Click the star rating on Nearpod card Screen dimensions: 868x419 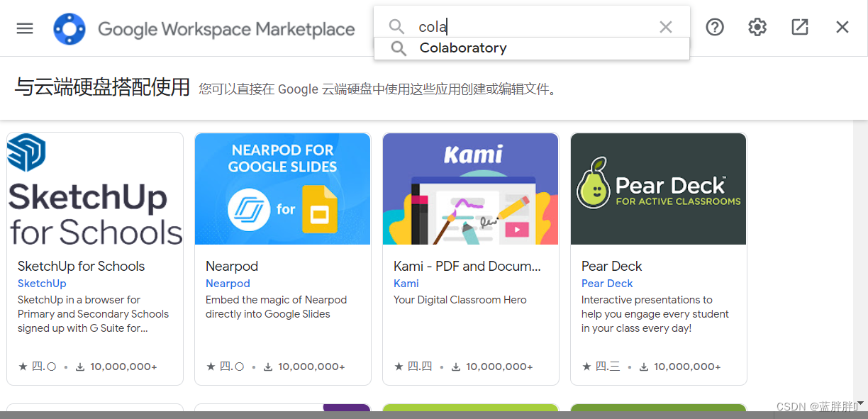(225, 367)
